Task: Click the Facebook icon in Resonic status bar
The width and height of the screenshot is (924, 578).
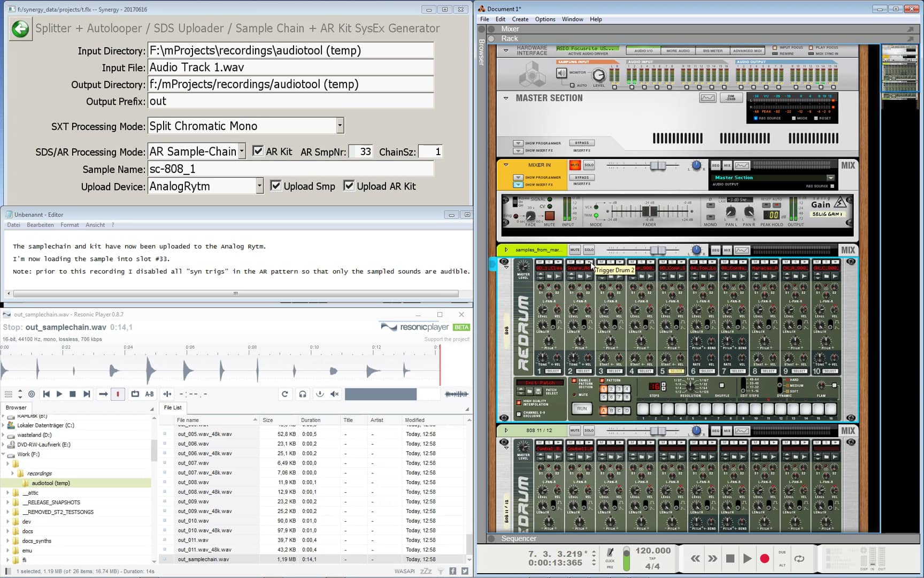Action: tap(453, 571)
